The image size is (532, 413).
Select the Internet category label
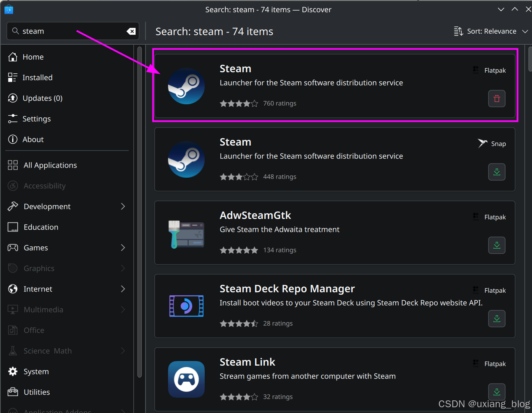coord(38,289)
